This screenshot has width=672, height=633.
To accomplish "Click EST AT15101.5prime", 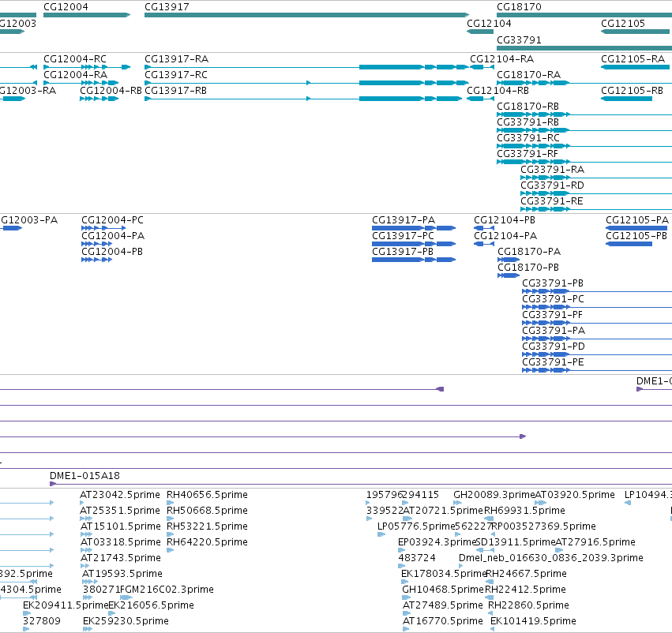I will (121, 526).
